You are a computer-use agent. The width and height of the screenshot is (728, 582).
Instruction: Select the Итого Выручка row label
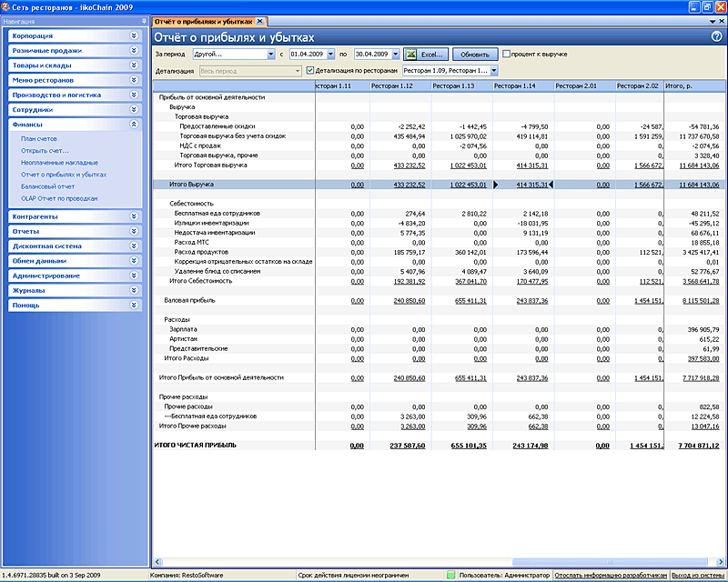point(191,185)
